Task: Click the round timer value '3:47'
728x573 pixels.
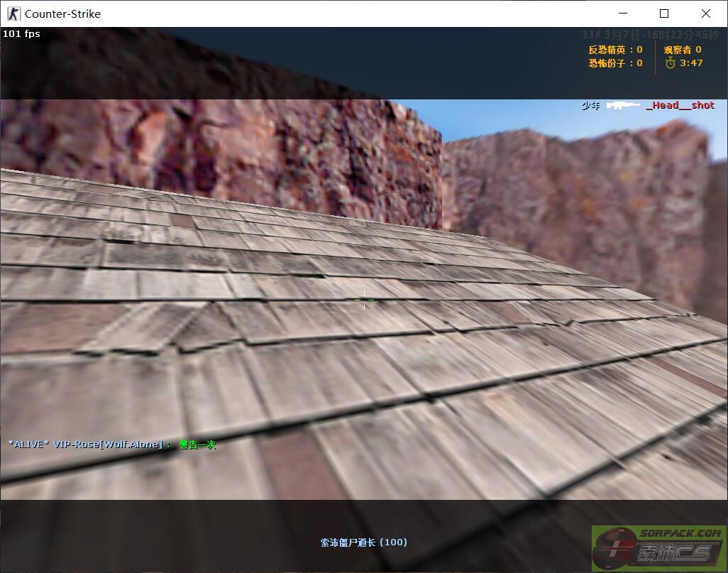Action: tap(691, 63)
